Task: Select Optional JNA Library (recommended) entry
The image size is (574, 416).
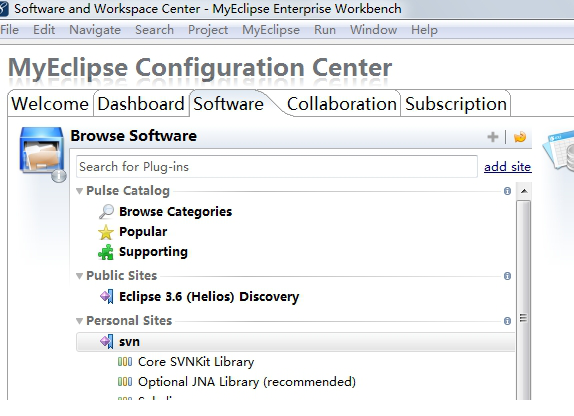Action: point(247,382)
